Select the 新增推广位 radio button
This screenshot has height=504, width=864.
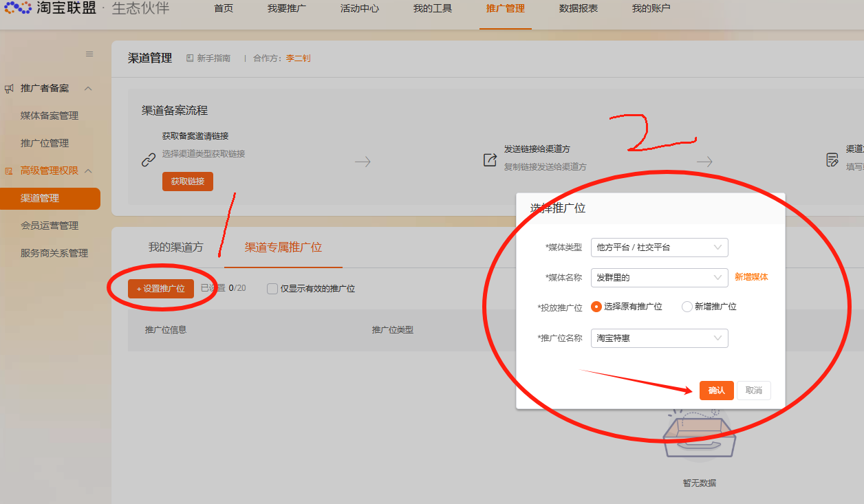point(687,307)
